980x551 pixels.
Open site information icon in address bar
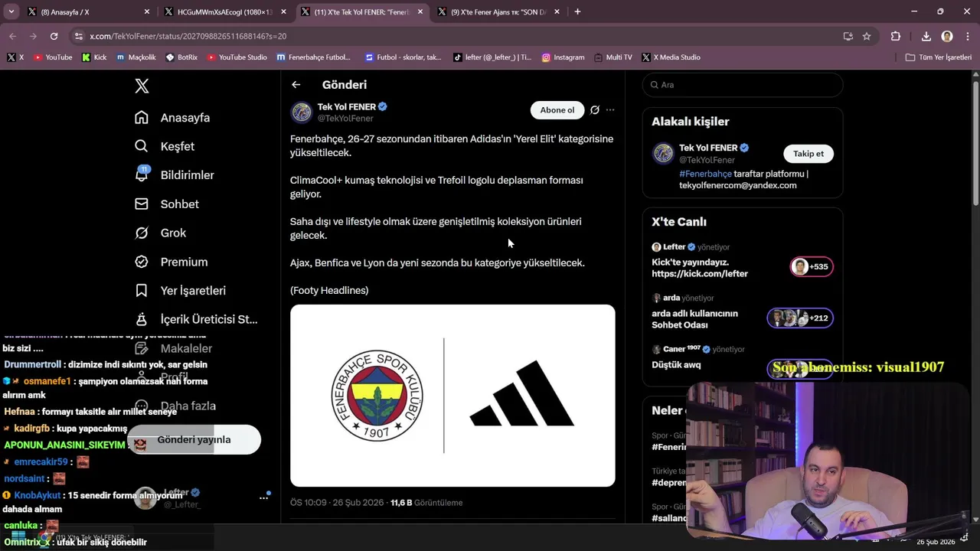78,36
